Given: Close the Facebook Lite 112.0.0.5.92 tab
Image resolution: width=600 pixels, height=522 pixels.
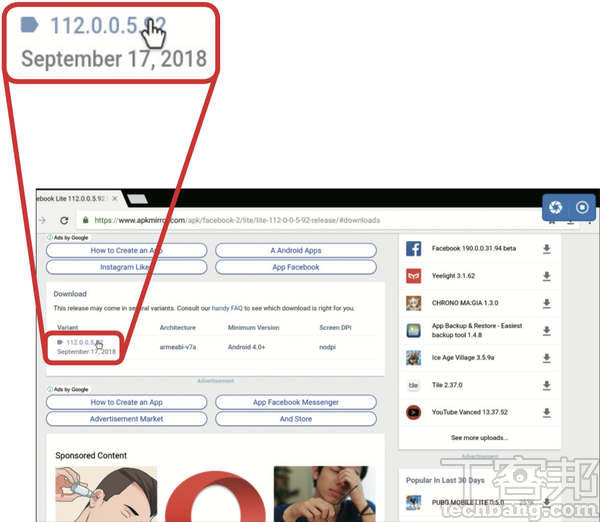Looking at the screenshot, I should tap(115, 199).
